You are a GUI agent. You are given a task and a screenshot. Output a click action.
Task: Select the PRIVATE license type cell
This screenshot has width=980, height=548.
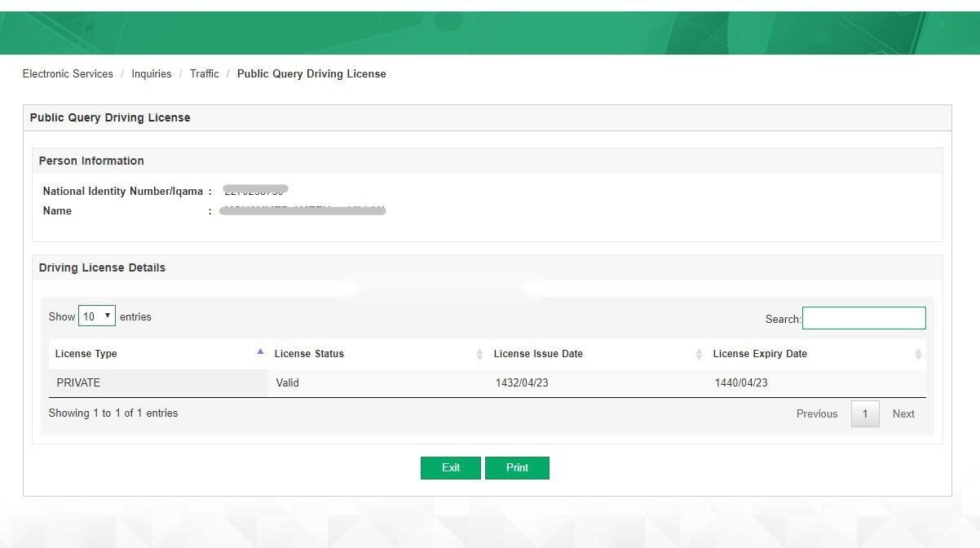(x=158, y=382)
